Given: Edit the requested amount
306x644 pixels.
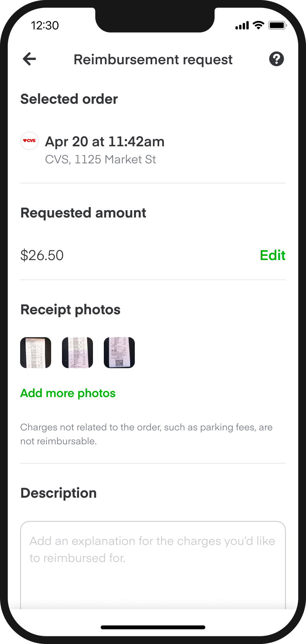Looking at the screenshot, I should coord(273,255).
